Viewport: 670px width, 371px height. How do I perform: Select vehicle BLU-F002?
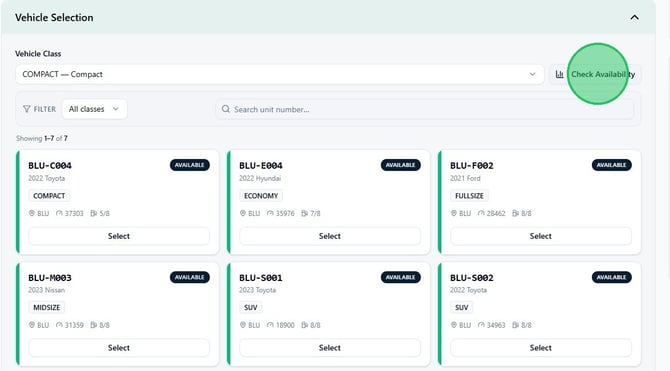(x=541, y=236)
